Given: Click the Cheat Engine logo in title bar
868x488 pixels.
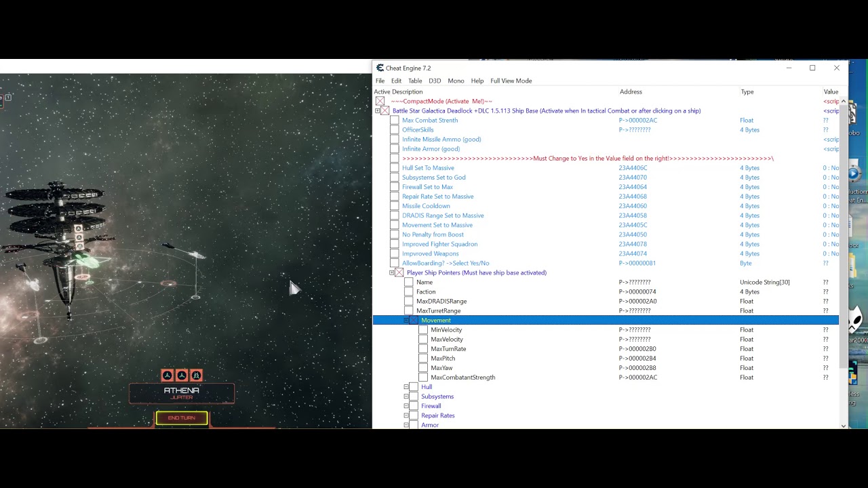Looking at the screenshot, I should tap(380, 68).
